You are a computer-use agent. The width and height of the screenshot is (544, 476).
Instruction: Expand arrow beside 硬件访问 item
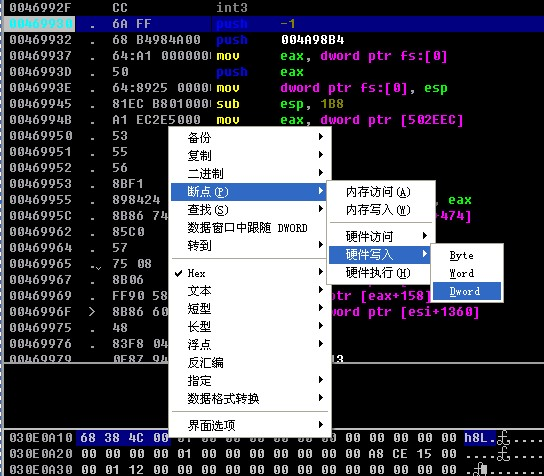tap(425, 236)
